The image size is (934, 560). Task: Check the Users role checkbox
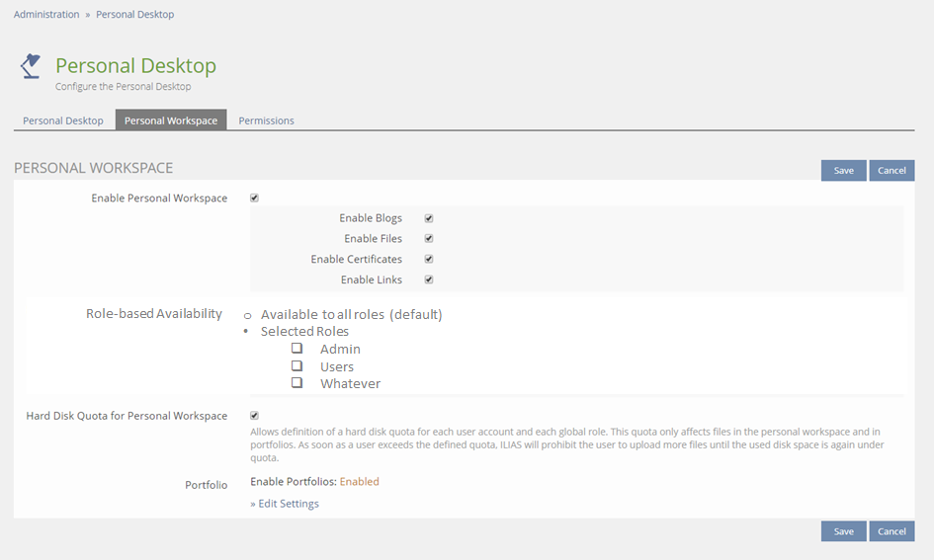coord(297,366)
